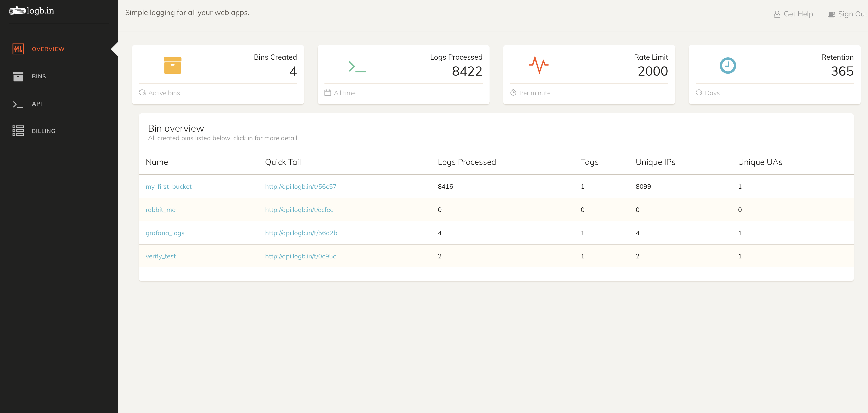This screenshot has width=868, height=413.
Task: Open the API menu entry
Action: [x=37, y=104]
